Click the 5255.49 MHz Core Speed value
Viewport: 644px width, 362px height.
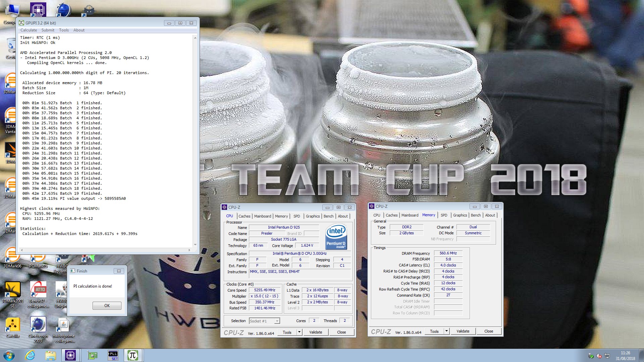265,290
